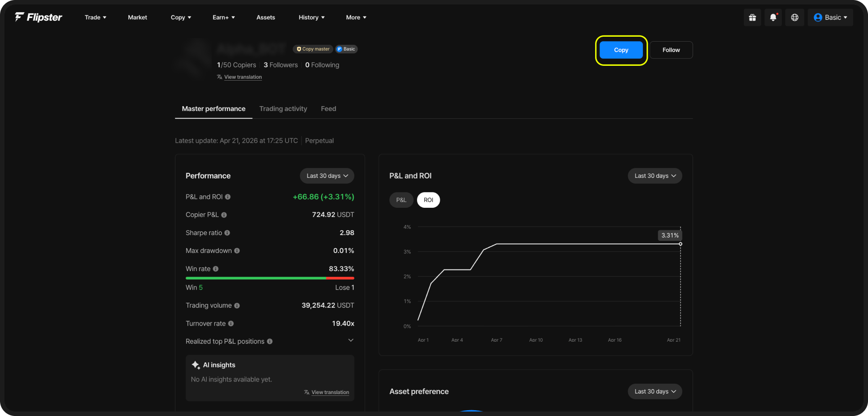
Task: Click the win rate progress bar
Action: click(x=270, y=278)
